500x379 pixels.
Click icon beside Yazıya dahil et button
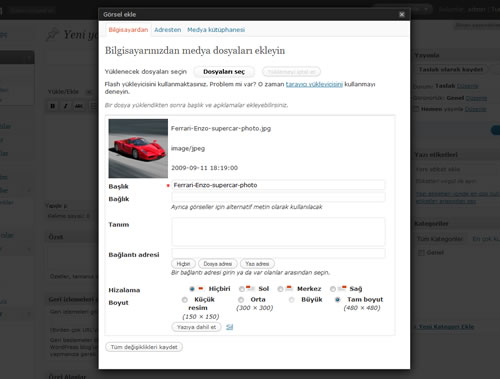[x=229, y=327]
